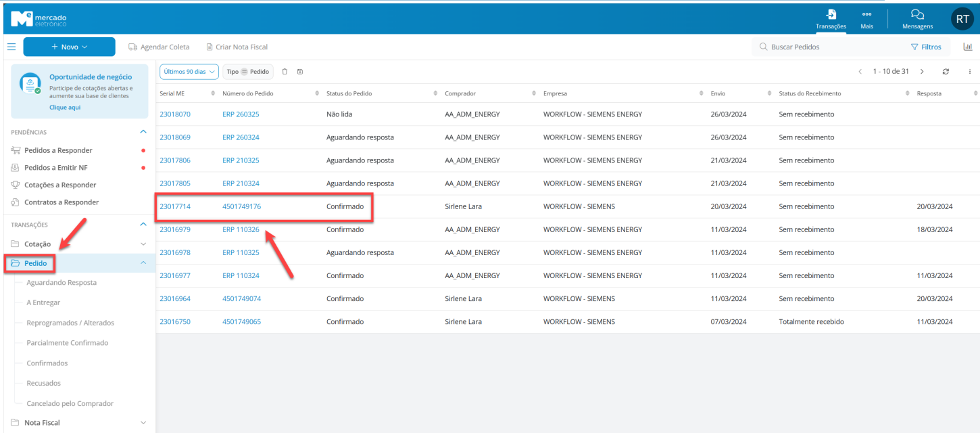
Task: Expand the Nota Fiscal folder chevron
Action: pos(143,423)
